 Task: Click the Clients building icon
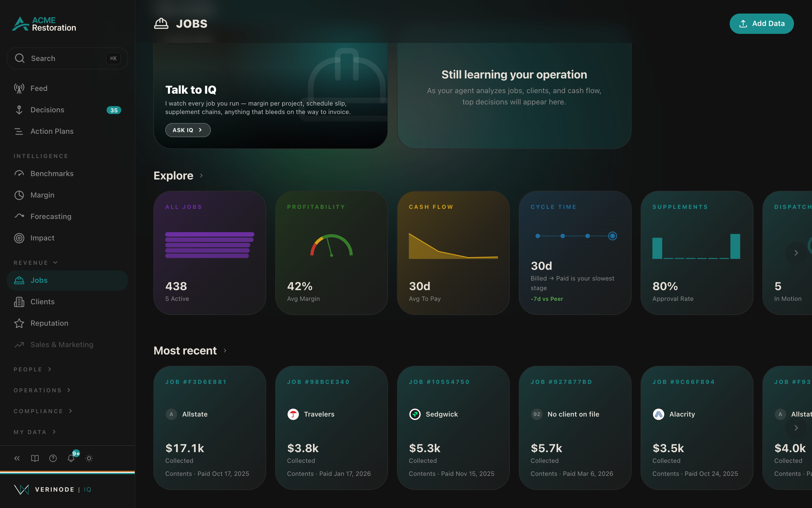coord(19,302)
